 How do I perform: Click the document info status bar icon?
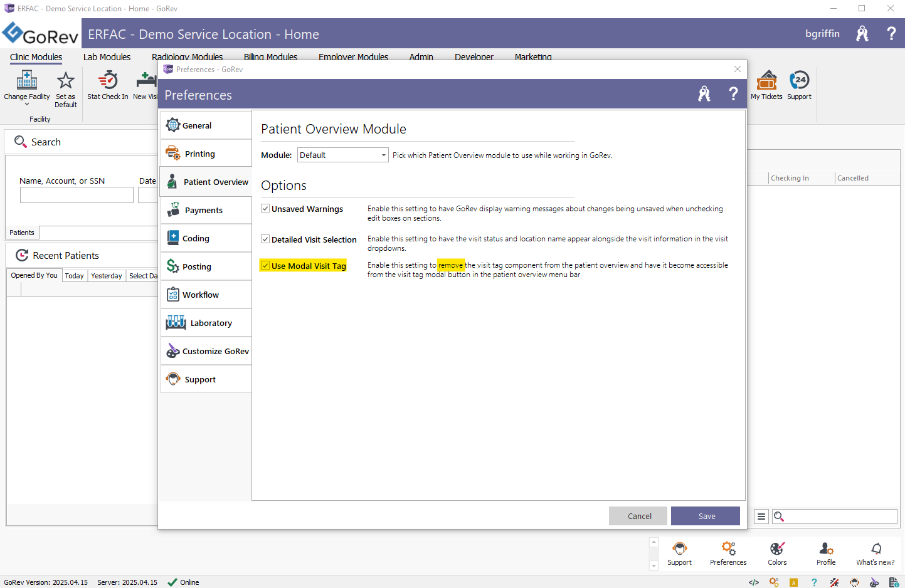(x=894, y=582)
